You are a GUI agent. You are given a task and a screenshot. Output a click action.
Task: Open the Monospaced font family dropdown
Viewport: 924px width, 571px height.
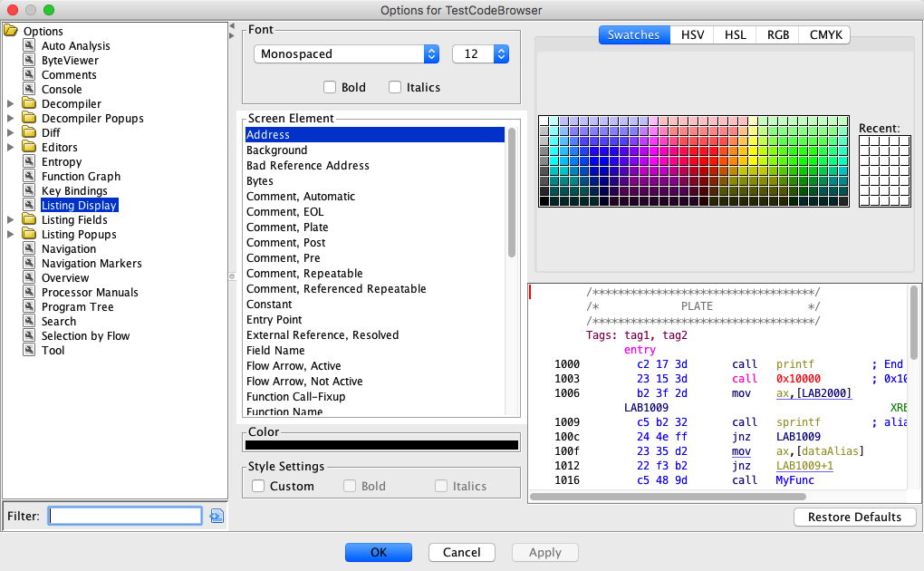click(x=346, y=54)
